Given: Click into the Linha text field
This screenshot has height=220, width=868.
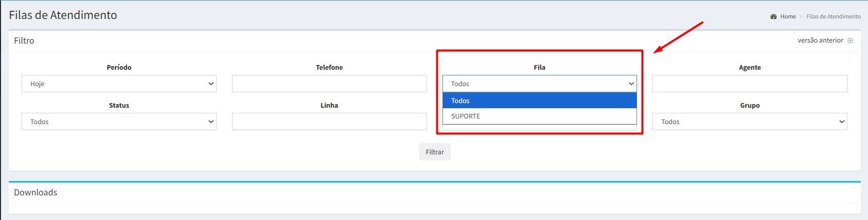Looking at the screenshot, I should [x=329, y=122].
